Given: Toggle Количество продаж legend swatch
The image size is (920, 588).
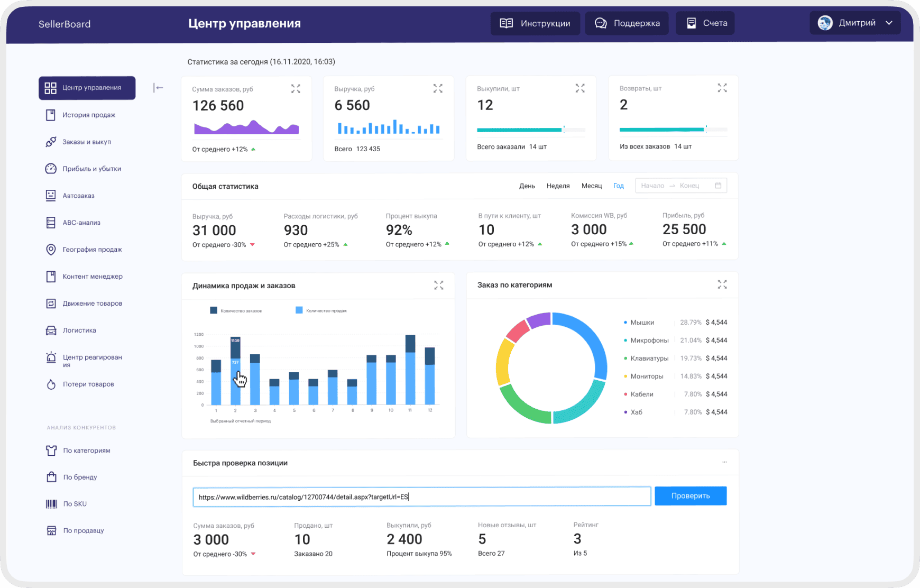Looking at the screenshot, I should 299,310.
